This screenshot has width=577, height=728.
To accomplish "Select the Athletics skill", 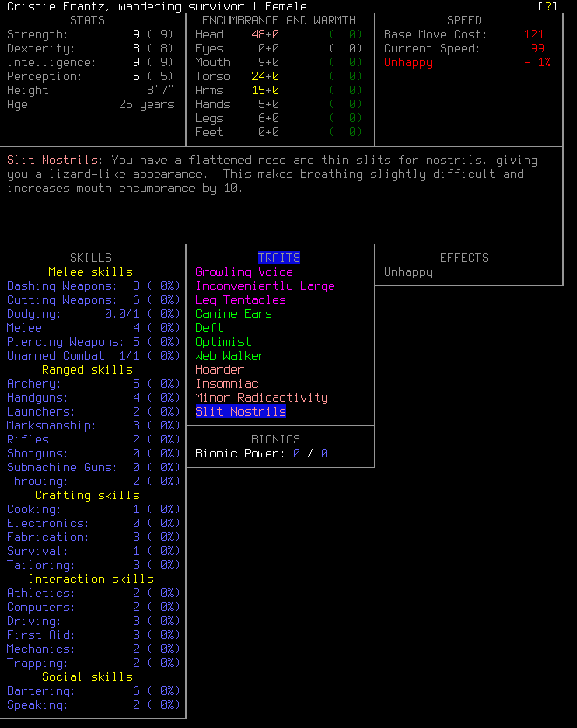I will (x=93, y=593).
